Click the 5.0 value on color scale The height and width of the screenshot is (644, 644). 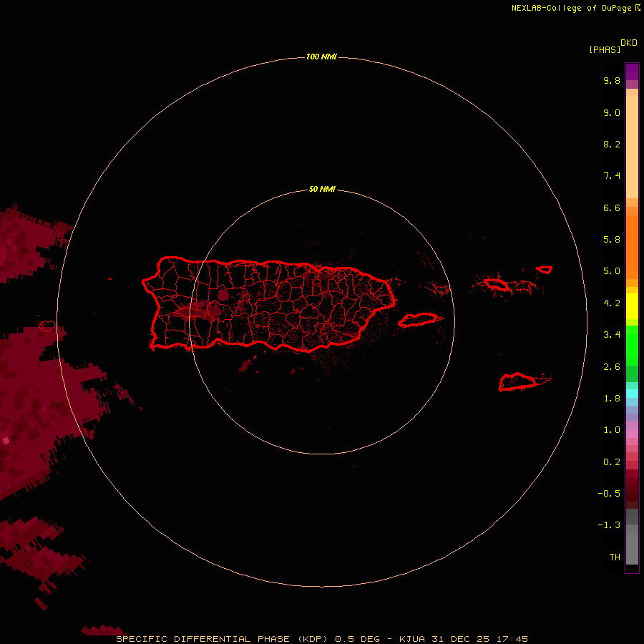[x=612, y=271]
